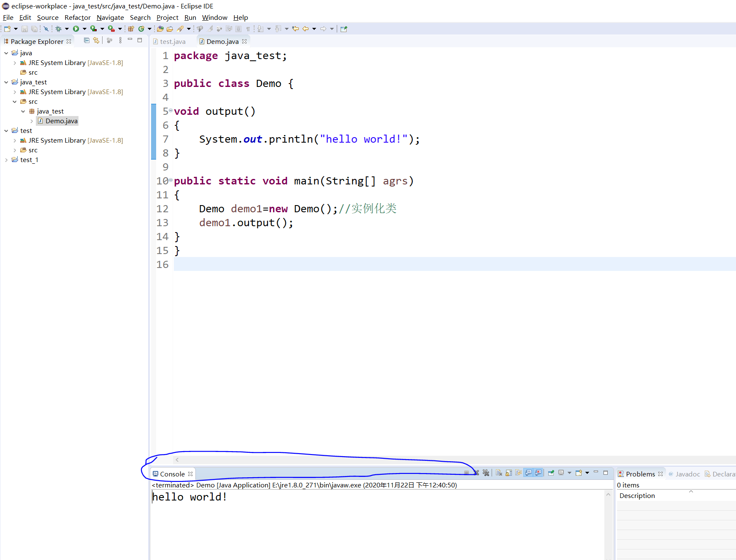Click the Open Task folder icon
The image size is (736, 560).
click(170, 29)
